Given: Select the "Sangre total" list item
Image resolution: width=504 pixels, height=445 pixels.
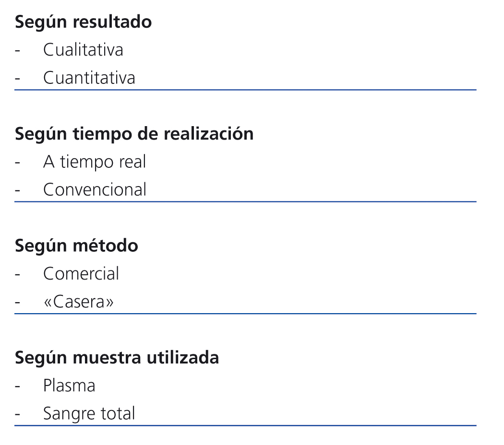Looking at the screenshot, I should pyautogui.click(x=89, y=413).
